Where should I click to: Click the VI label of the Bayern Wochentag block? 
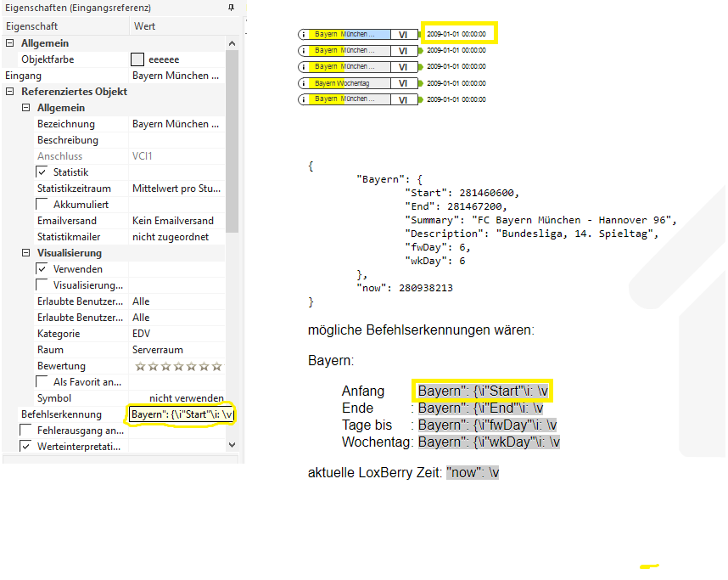[x=403, y=83]
